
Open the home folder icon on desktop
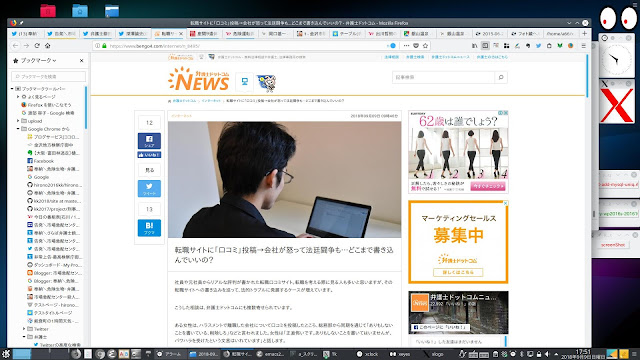(x=80, y=11)
